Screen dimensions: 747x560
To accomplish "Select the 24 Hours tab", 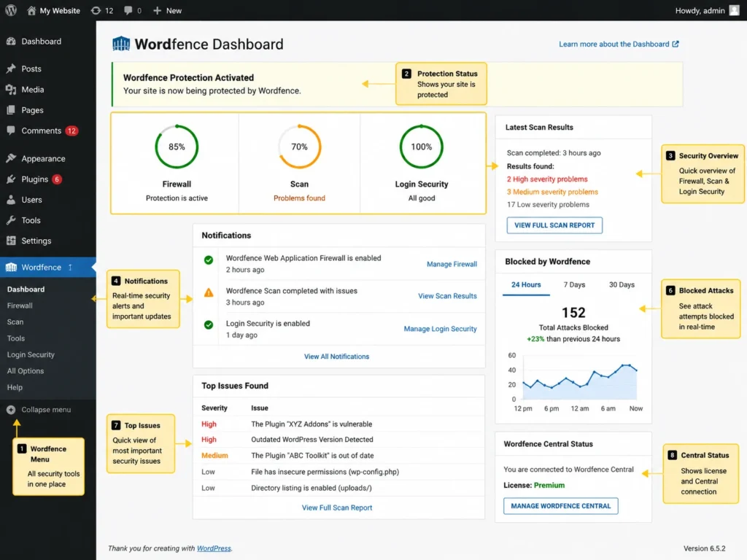I will (x=526, y=285).
